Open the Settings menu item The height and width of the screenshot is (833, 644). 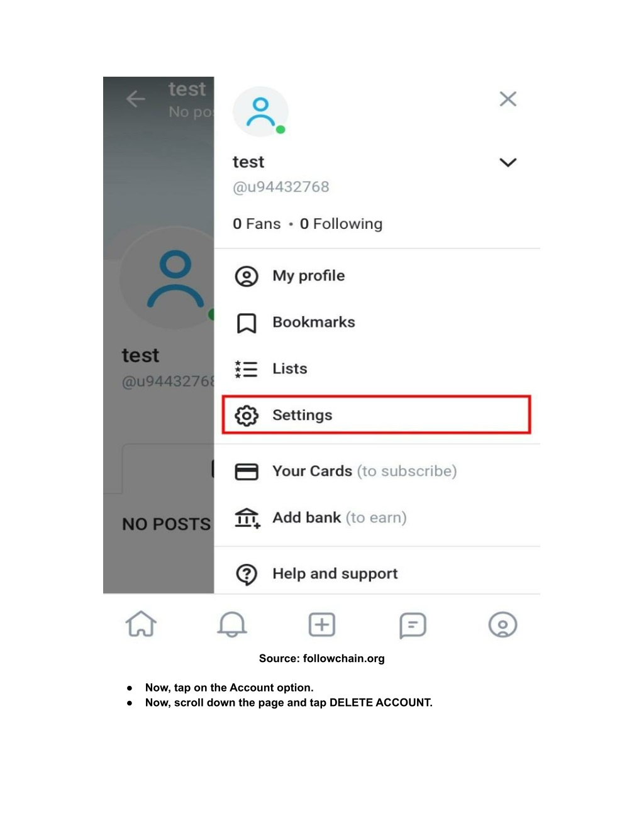point(376,415)
